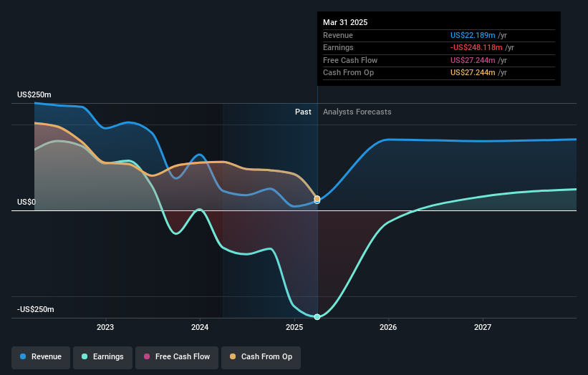Click the Free Cash Flow tooltip row label
Viewport: 588px width, 375px height.
[350, 60]
